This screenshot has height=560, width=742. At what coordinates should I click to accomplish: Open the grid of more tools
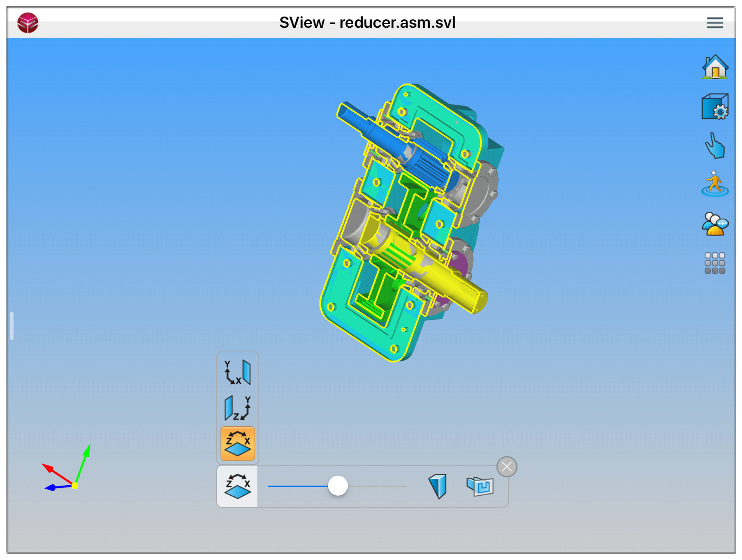(715, 263)
